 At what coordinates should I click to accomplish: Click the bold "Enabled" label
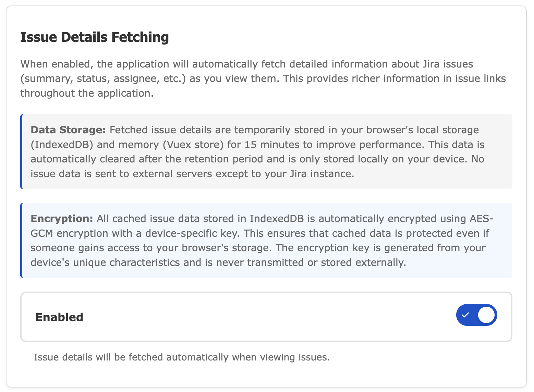tap(59, 317)
